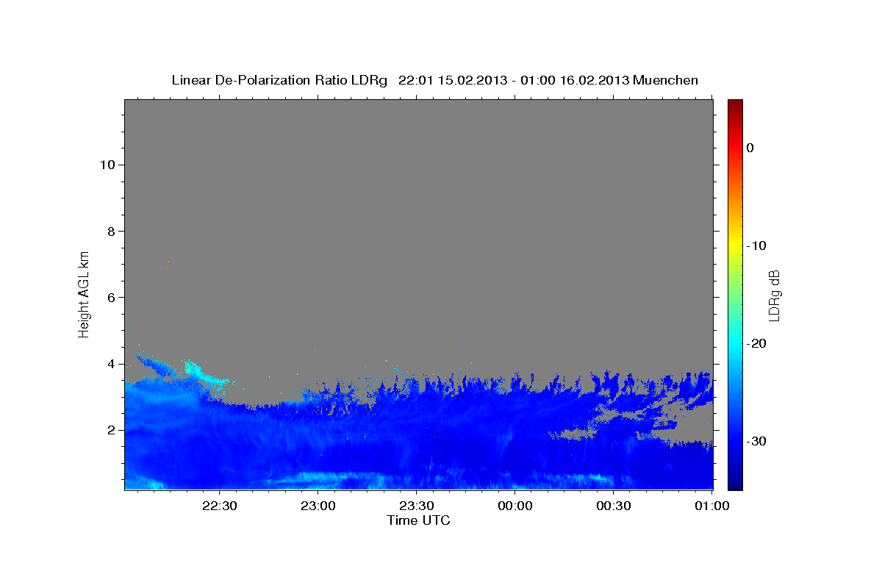
Task: Click the 23:00 time tick label
Action: [318, 506]
